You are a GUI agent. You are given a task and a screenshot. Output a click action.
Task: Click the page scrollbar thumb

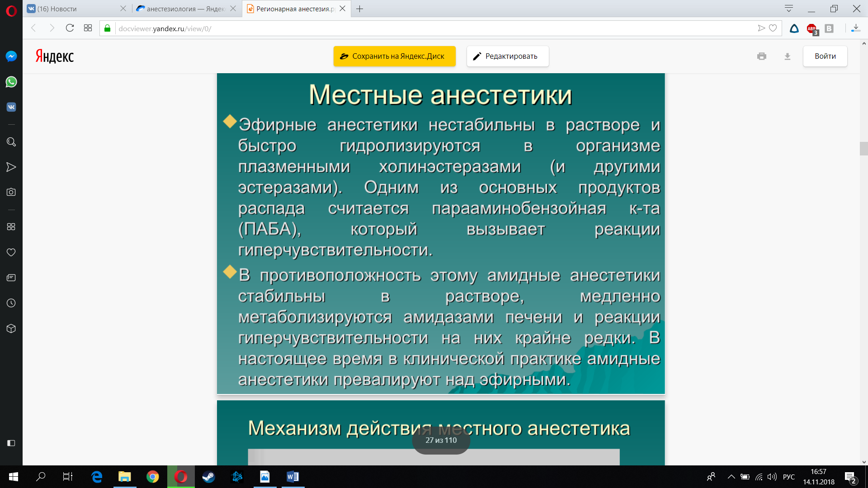click(864, 149)
